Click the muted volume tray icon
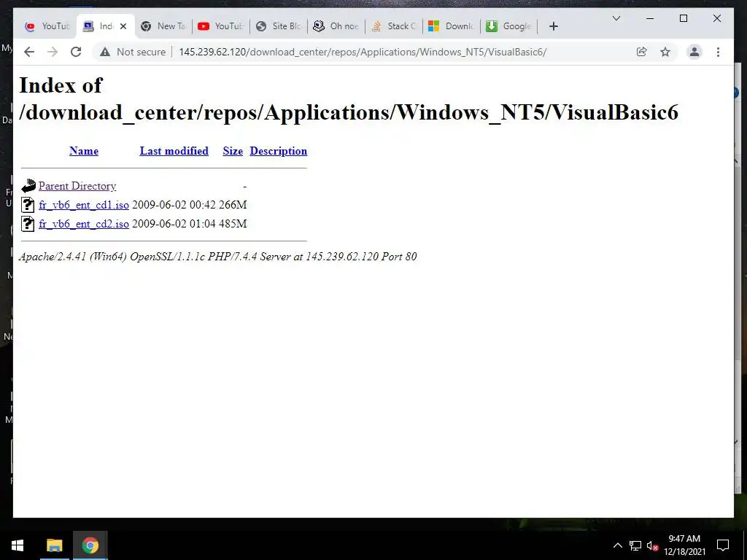 pyautogui.click(x=652, y=545)
